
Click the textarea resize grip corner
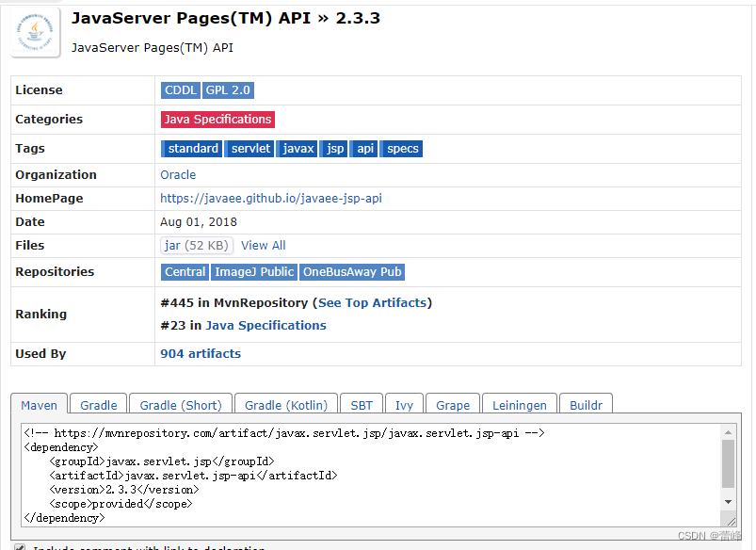coord(731,522)
